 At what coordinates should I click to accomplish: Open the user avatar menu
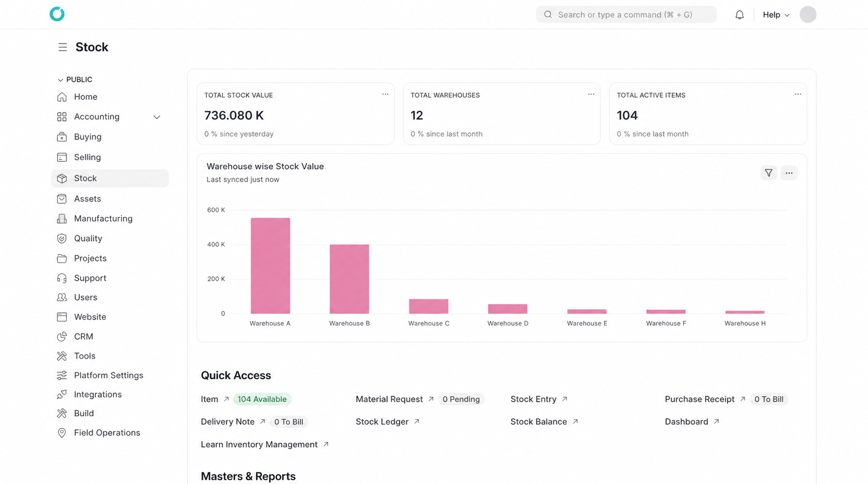[x=808, y=14]
